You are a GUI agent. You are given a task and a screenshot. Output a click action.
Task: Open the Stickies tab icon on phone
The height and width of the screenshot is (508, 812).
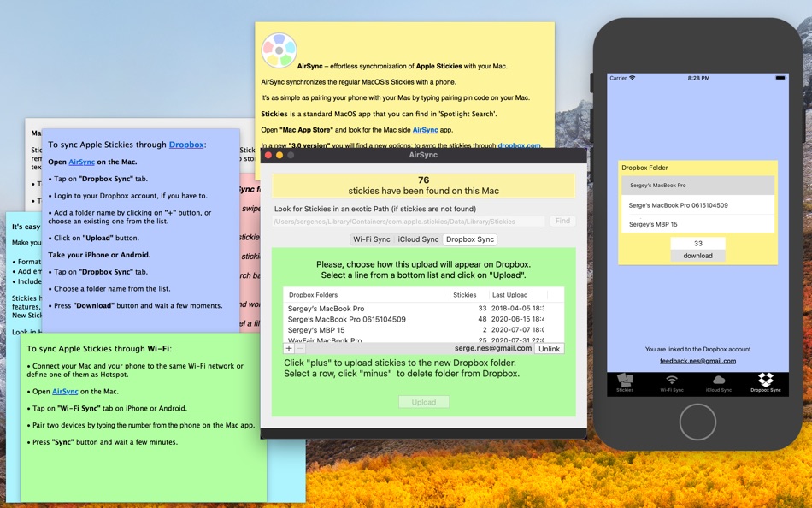625,383
